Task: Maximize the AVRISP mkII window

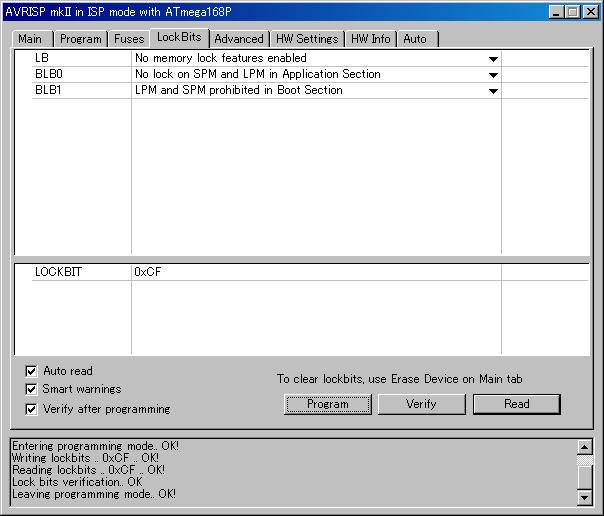Action: tap(573, 12)
